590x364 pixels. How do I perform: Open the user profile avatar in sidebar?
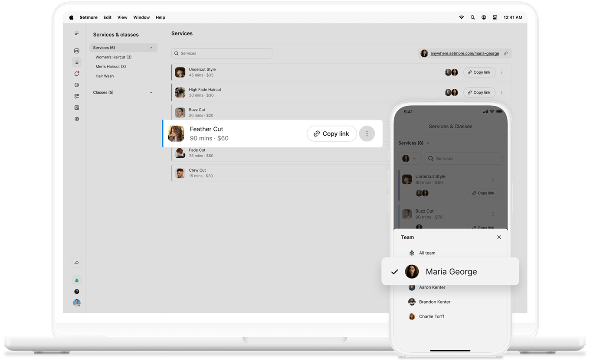[77, 303]
